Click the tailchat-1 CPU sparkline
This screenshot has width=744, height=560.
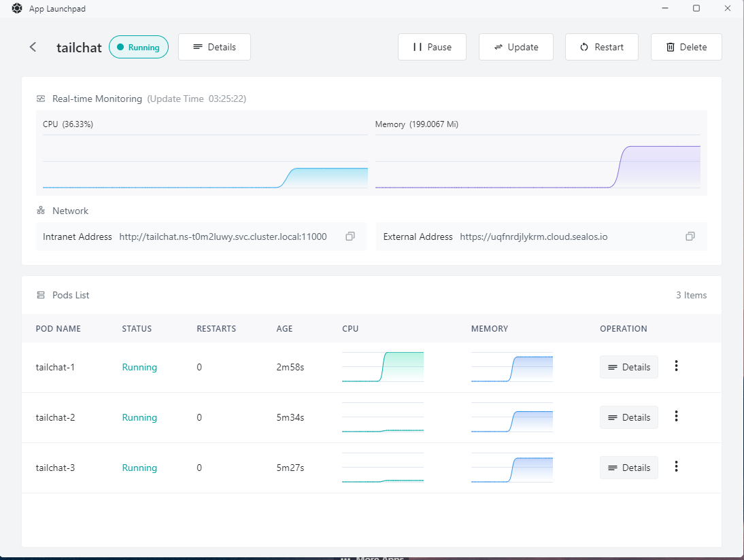[x=383, y=367]
